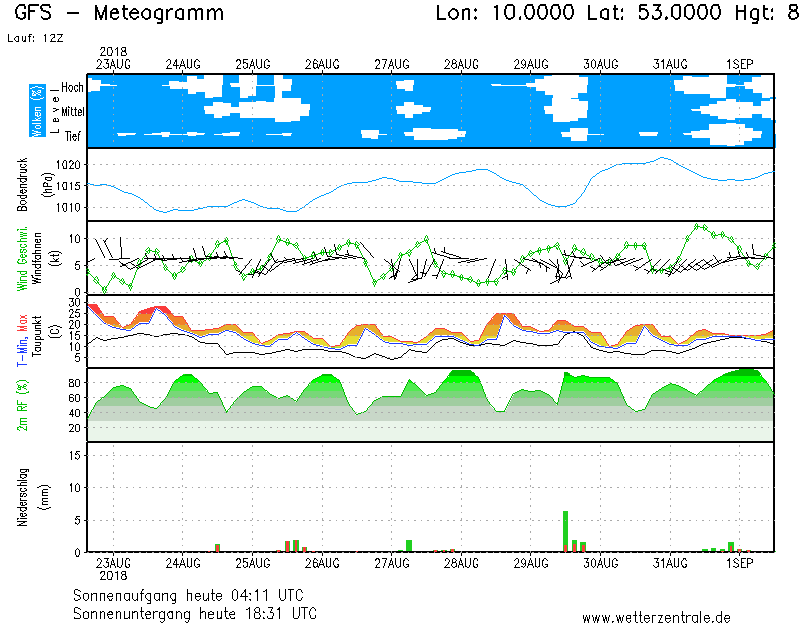Click the Lauf: 12Z run label

click(x=34, y=39)
